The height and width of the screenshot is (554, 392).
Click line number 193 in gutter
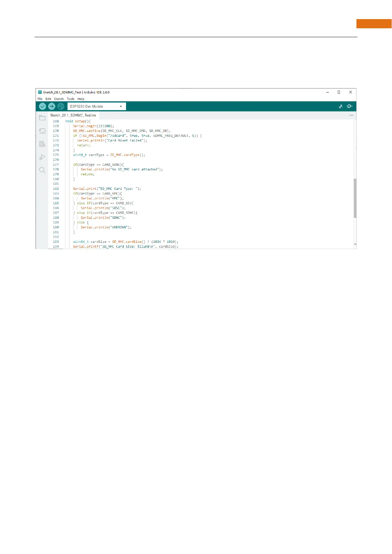click(56, 242)
